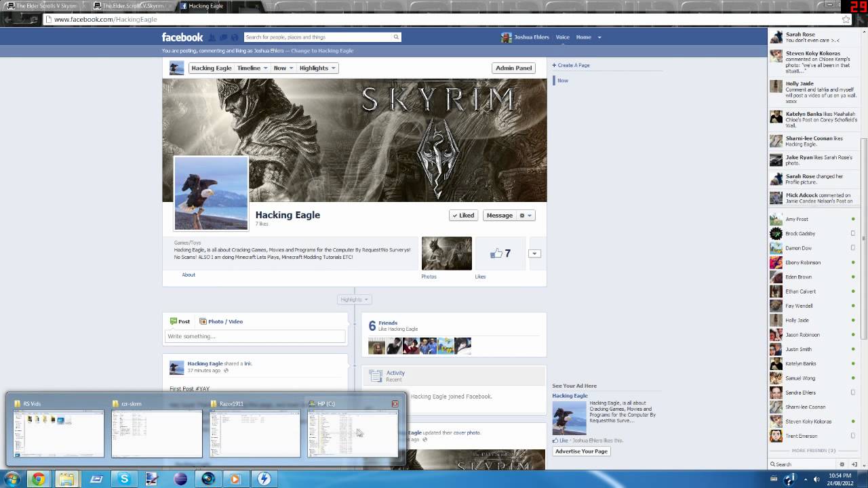Select the Photo / Video composer tab
Image resolution: width=868 pixels, height=488 pixels.
[221, 321]
